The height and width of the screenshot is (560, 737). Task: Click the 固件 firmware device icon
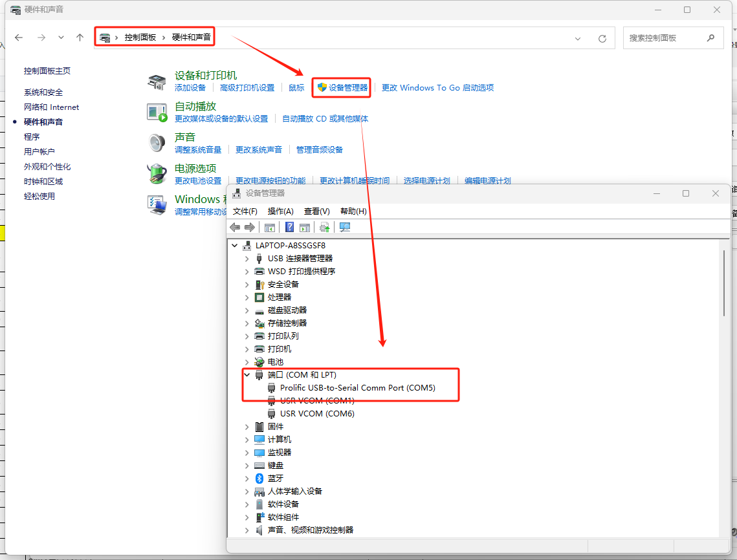259,427
